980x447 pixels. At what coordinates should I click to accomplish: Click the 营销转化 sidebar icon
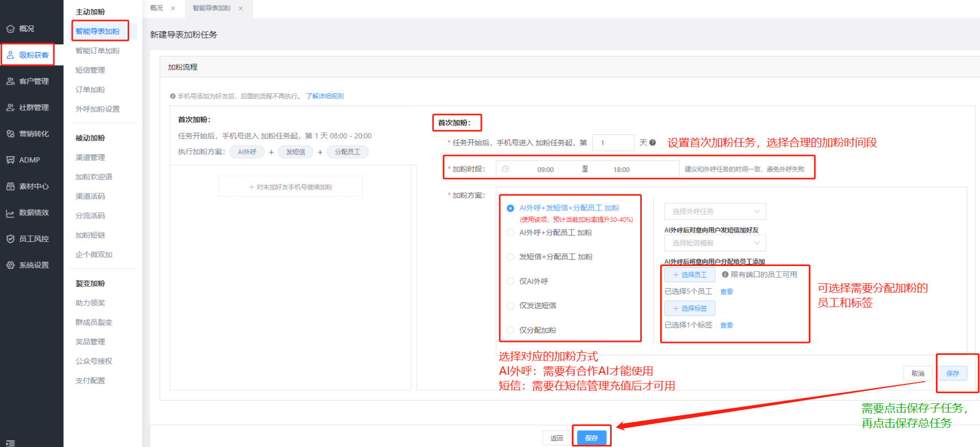point(10,134)
